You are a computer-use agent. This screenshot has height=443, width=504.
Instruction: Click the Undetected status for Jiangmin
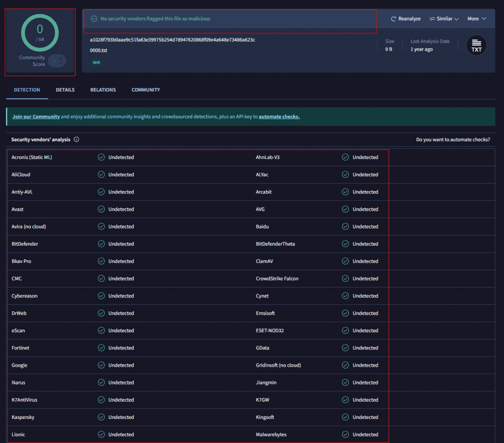366,382
